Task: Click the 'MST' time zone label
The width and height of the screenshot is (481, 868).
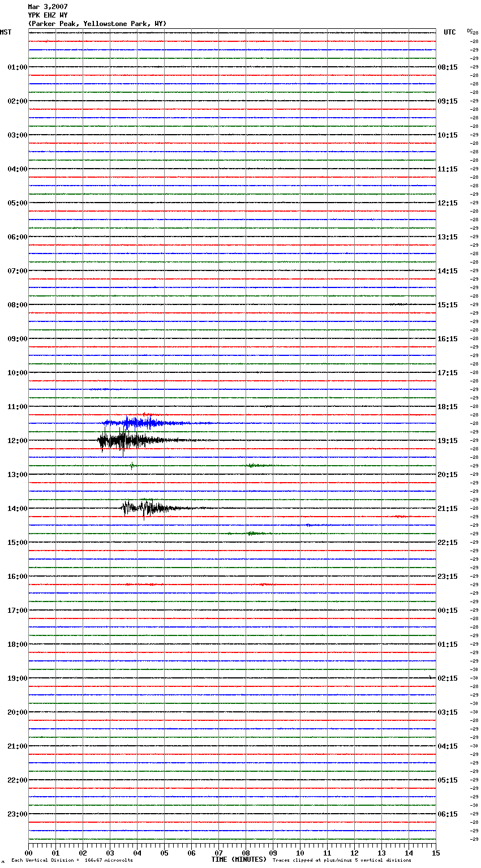Action: coord(6,32)
